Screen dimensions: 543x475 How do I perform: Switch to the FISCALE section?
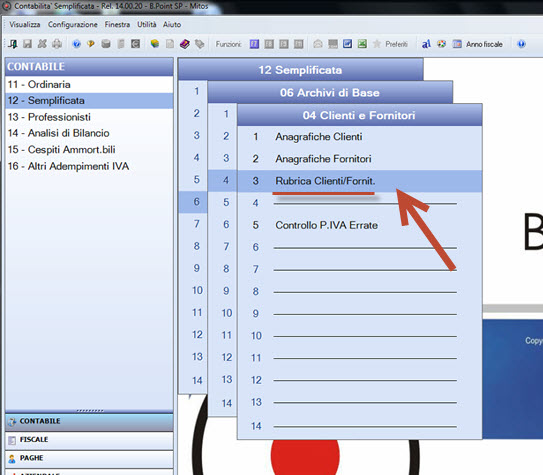(89, 440)
